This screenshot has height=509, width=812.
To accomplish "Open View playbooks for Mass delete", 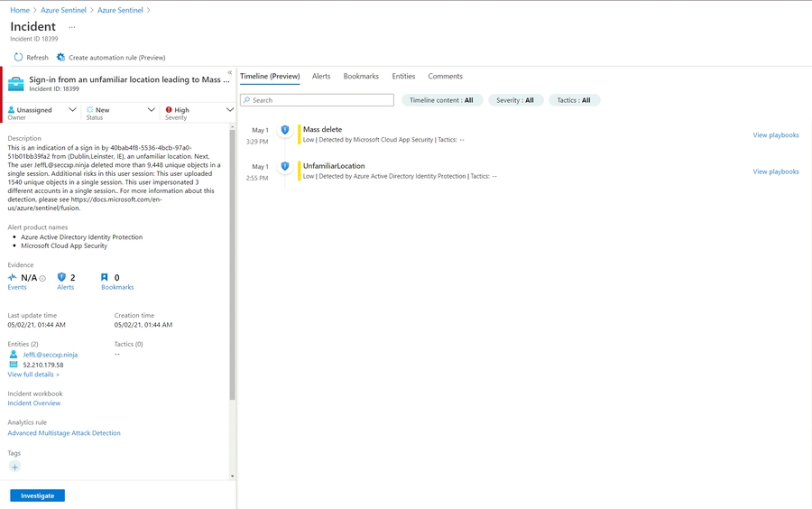I will point(776,135).
